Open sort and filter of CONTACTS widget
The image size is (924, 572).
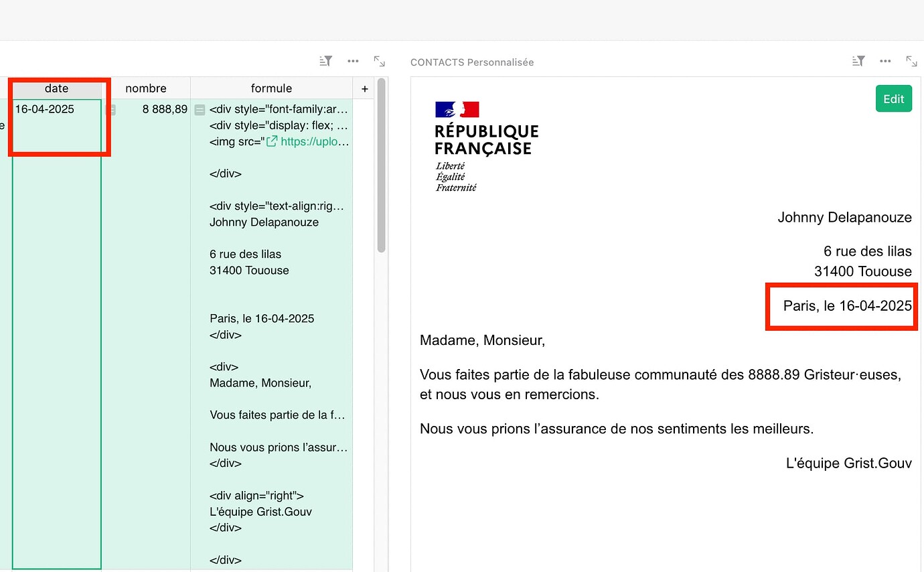[x=859, y=62]
